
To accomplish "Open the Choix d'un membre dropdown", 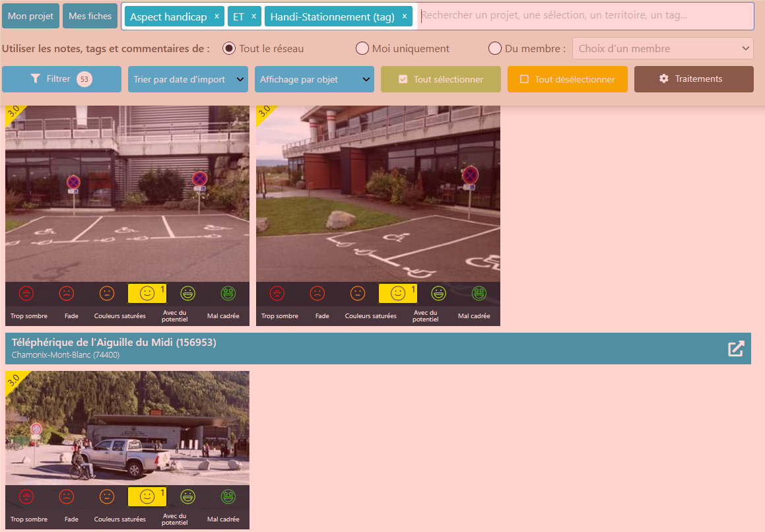I will (x=663, y=48).
